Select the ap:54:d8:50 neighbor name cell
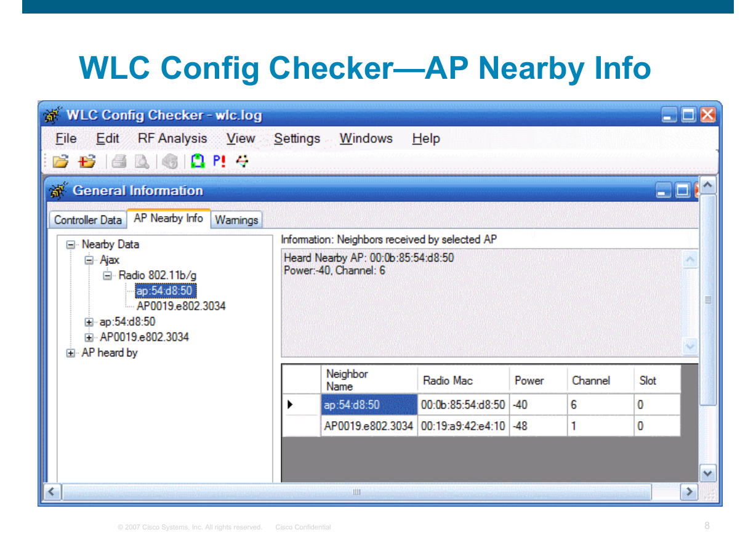 click(x=369, y=404)
